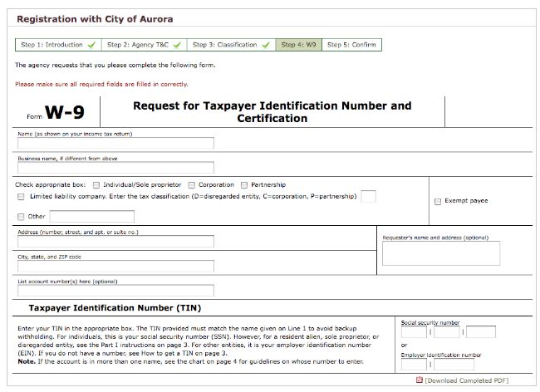Click the Requester's name and address textbox
Viewport: 540px width, 392px height.
[441, 253]
